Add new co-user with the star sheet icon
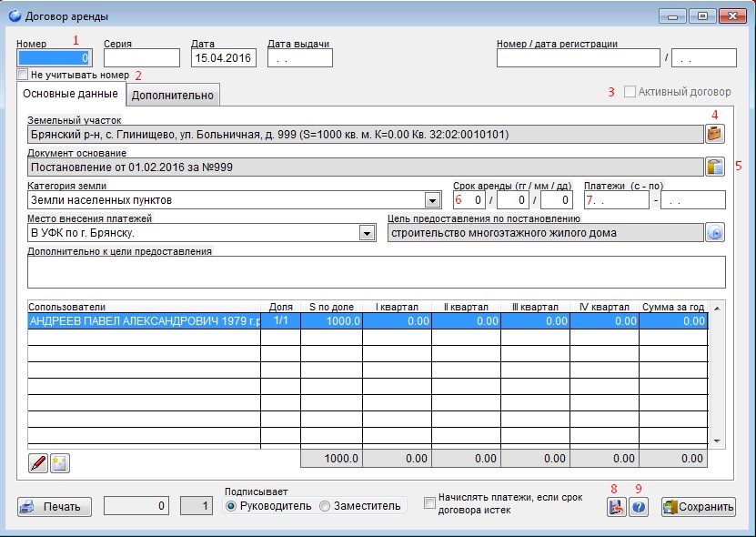 (x=60, y=463)
